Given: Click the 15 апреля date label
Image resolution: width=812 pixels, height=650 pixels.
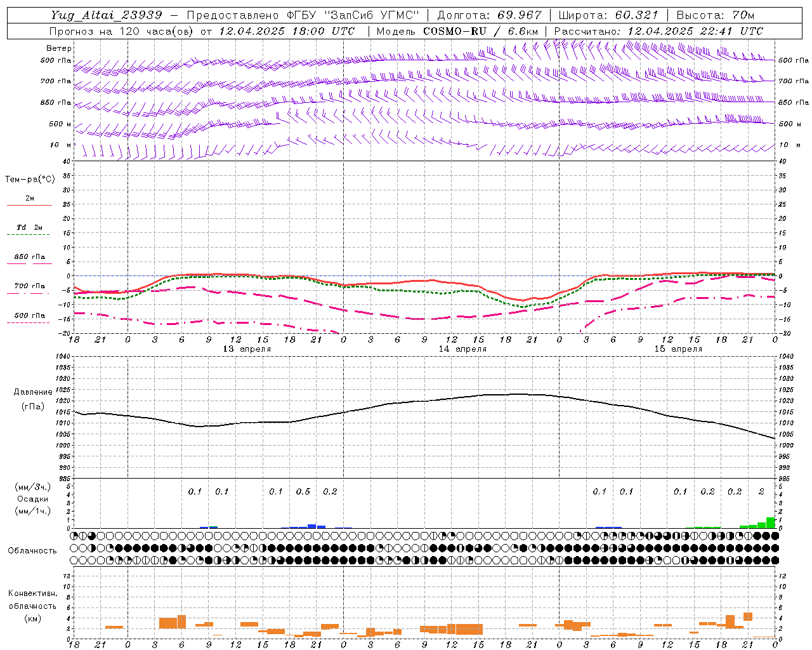Looking at the screenshot, I should point(678,349).
